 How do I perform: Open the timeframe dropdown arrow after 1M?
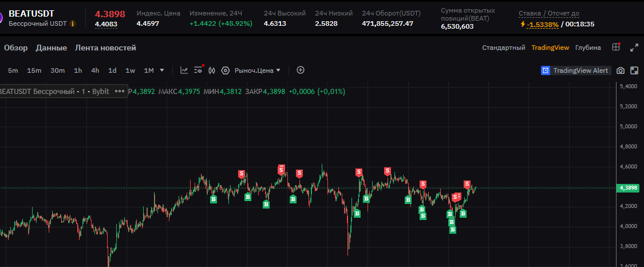coord(162,70)
